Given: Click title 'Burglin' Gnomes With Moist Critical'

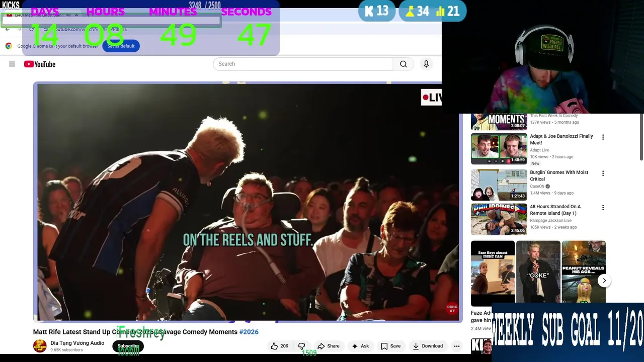Looking at the screenshot, I should point(559,175).
